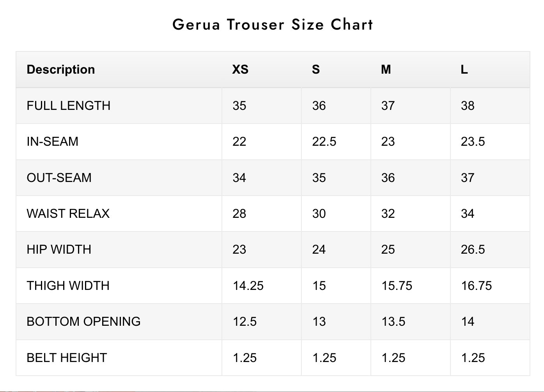Select the M size column header
The height and width of the screenshot is (392, 544).
[386, 69]
